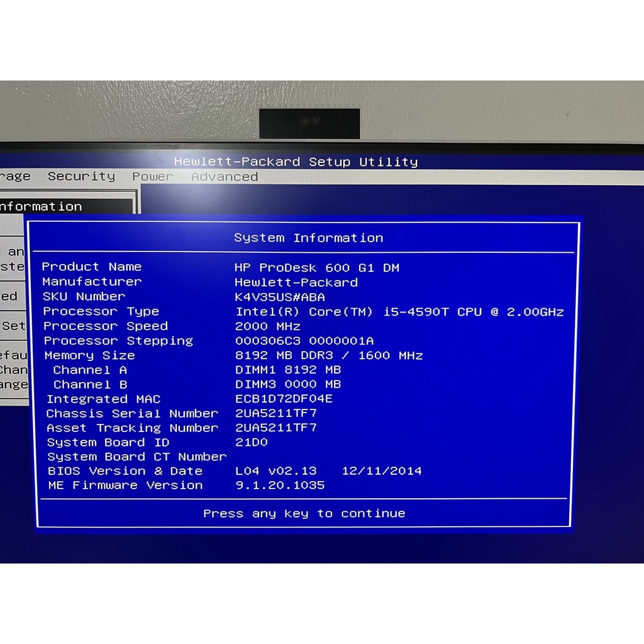The image size is (644, 644).
Task: Click the partially visible Storage menu
Action: click(x=15, y=177)
